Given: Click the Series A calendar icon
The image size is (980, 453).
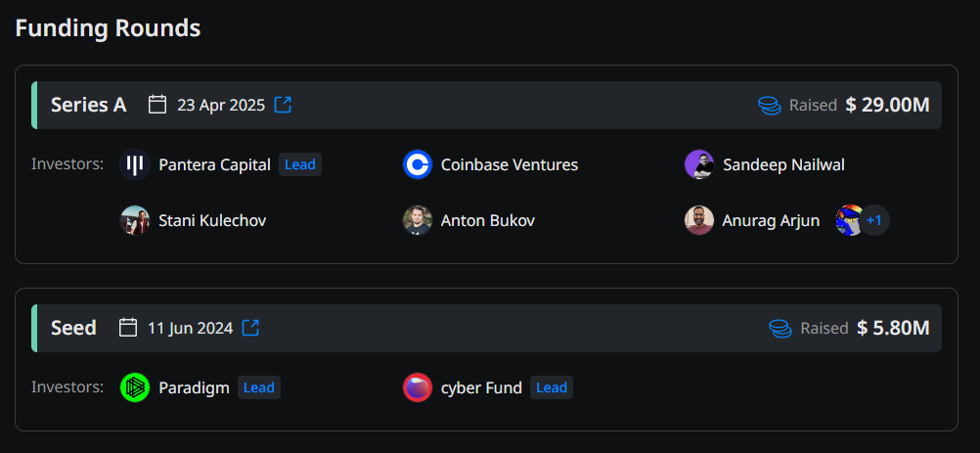Looking at the screenshot, I should tap(157, 105).
